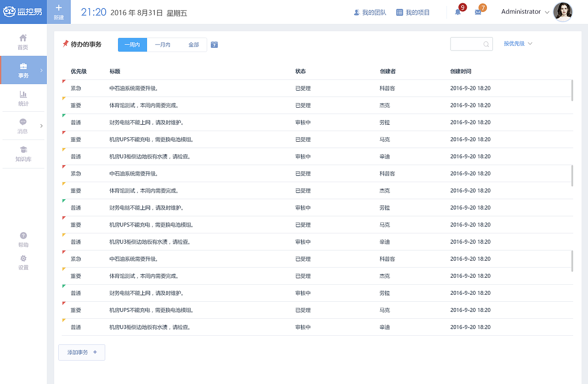This screenshot has height=384, width=588.
Task: Open topmost 机房U3柜侧边地板 task title
Action: tap(150, 156)
